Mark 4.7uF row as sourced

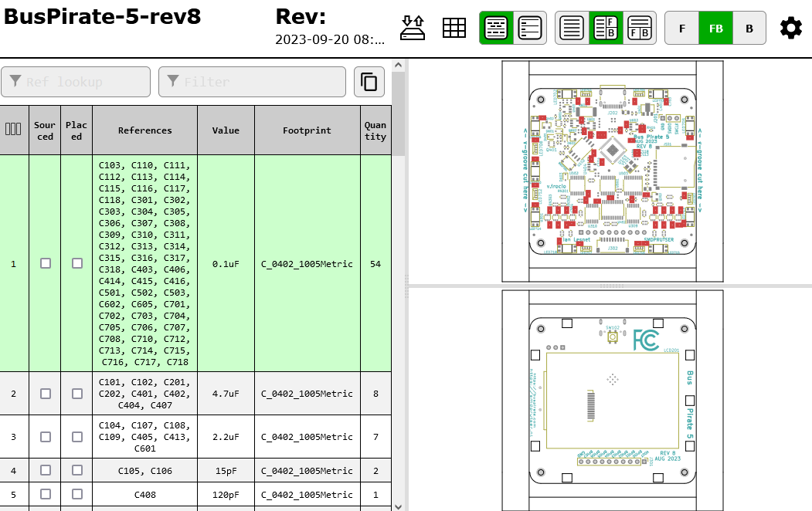(x=46, y=394)
